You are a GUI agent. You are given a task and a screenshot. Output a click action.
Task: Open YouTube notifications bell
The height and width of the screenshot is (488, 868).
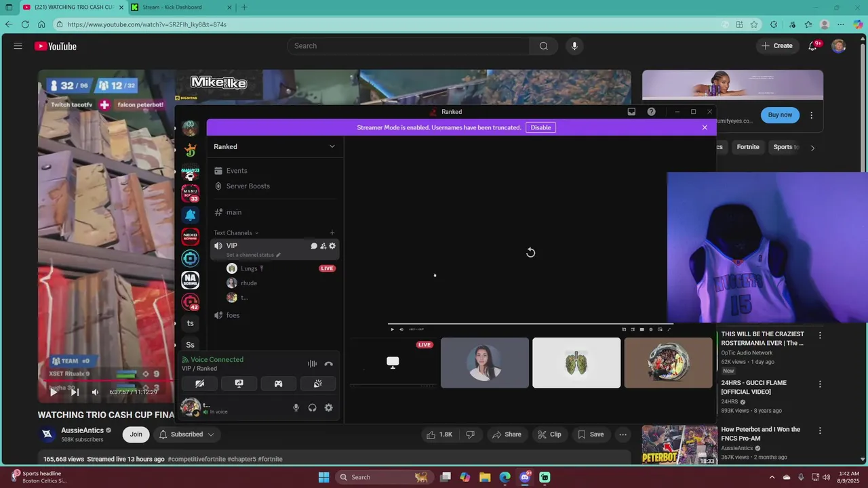[x=813, y=46]
